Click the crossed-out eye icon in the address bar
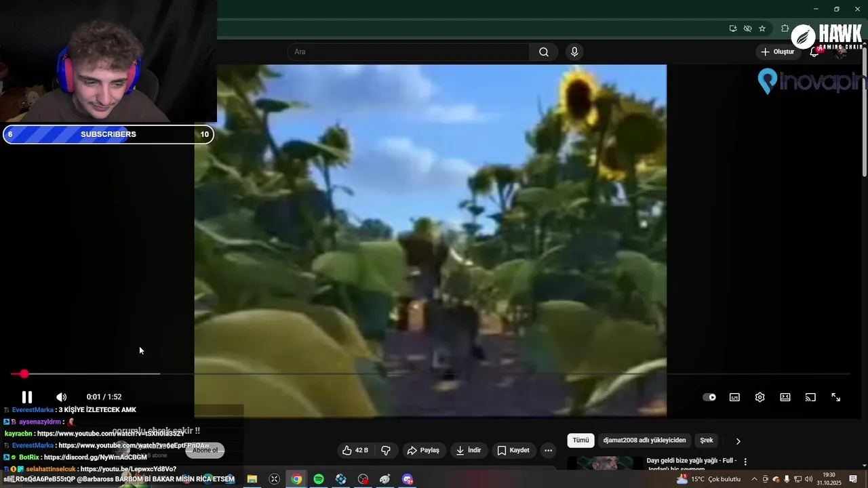The image size is (868, 488). 747,28
